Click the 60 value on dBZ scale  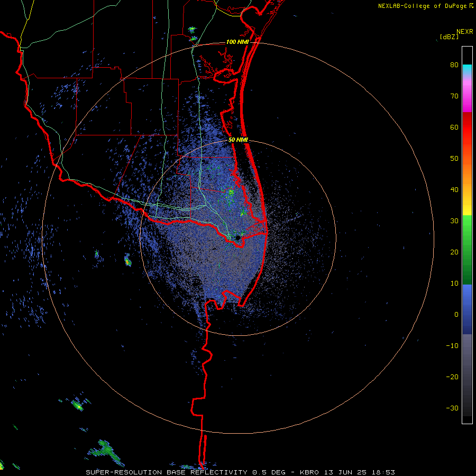click(454, 127)
